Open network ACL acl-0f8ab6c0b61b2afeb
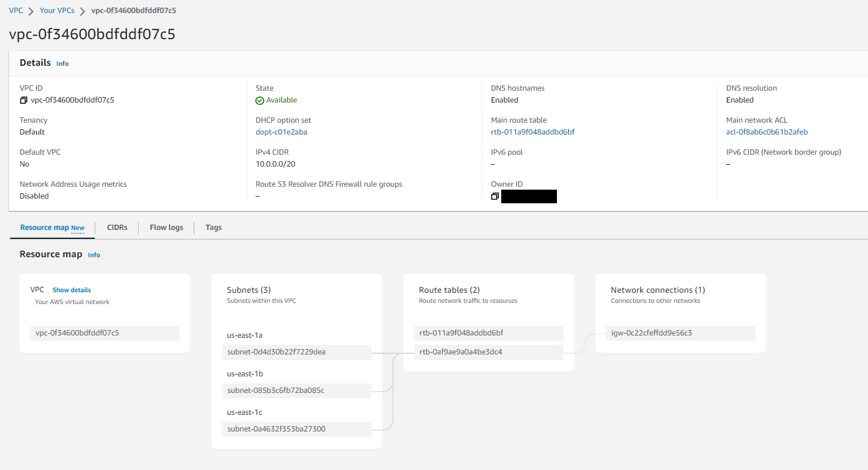 tap(767, 132)
